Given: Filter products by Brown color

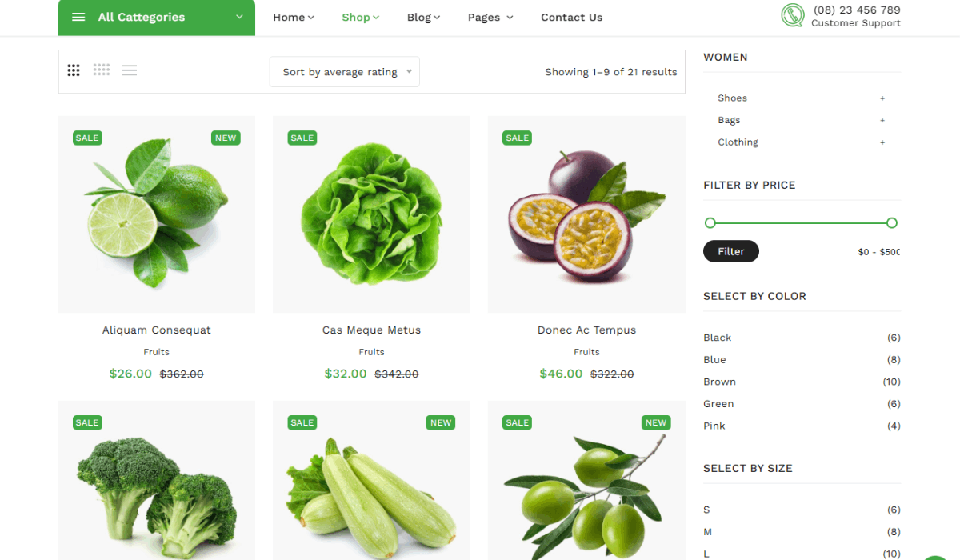Looking at the screenshot, I should 719,382.
